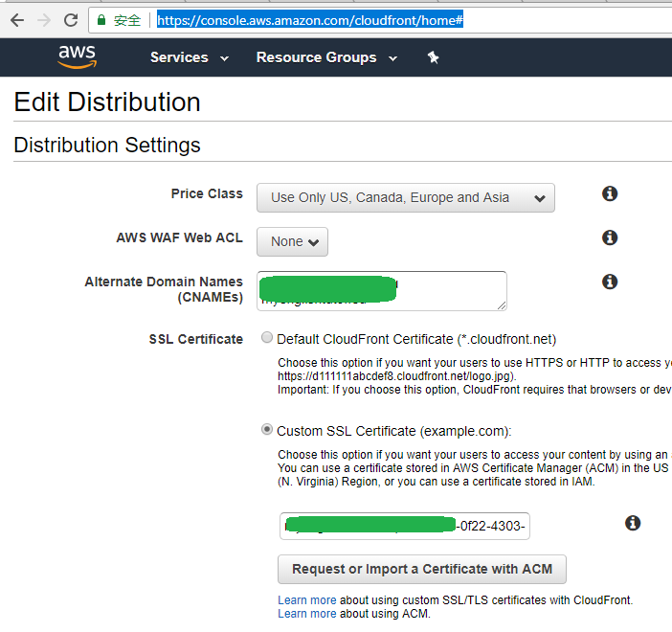The image size is (672, 632).
Task: Click Request or Import a Certificate with ACM
Action: tap(422, 569)
